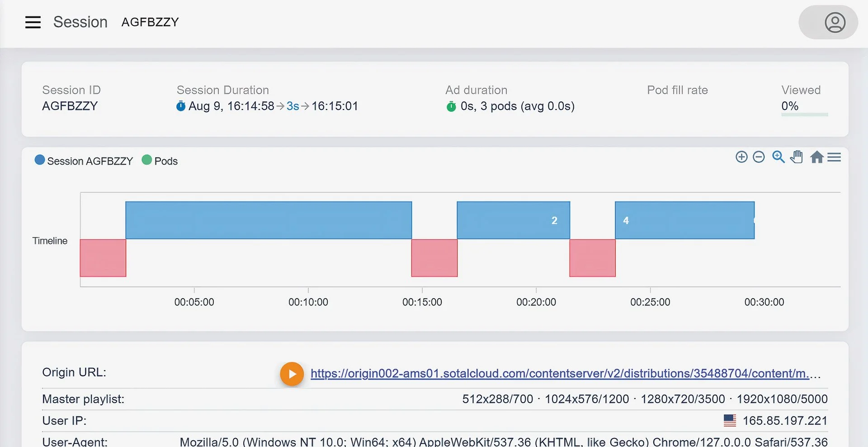Reset chart zoom with home icon
Screen dimensions: 868x447
(x=816, y=157)
